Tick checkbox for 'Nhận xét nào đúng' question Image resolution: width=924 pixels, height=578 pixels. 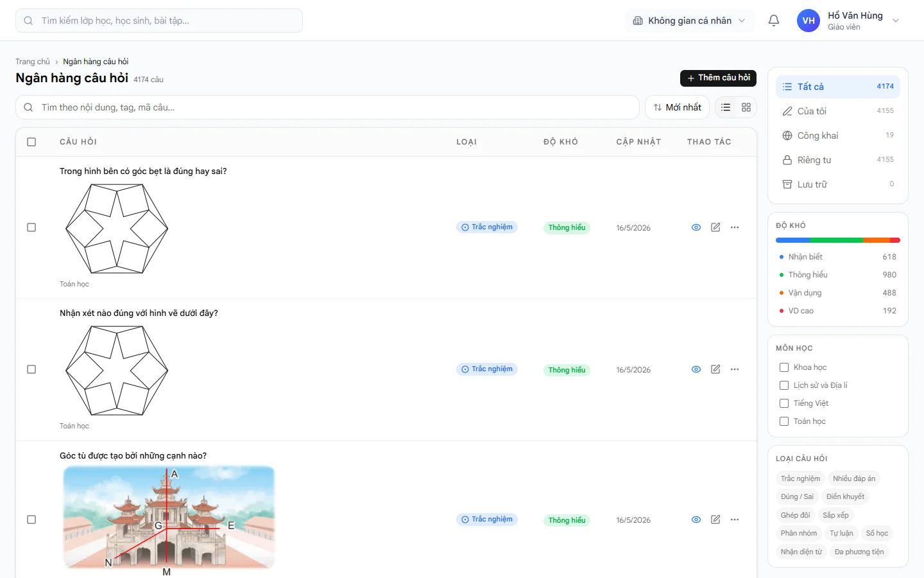point(31,369)
